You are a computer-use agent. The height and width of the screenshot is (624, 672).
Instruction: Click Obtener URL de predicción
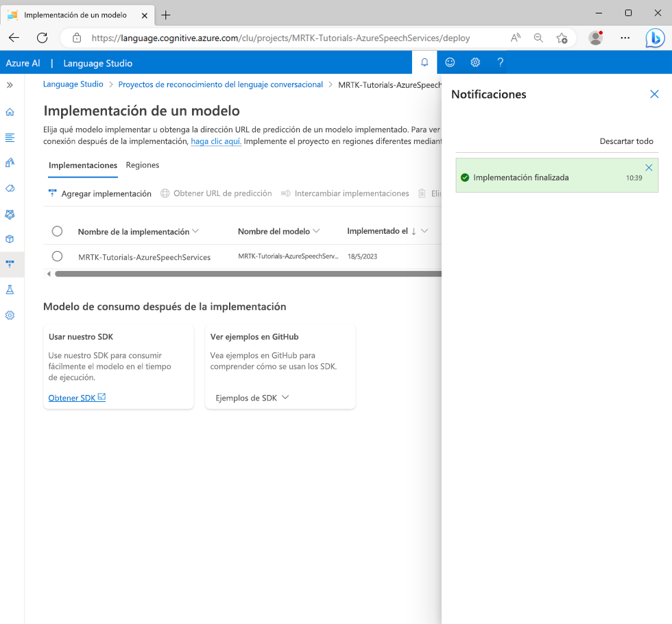tap(216, 193)
